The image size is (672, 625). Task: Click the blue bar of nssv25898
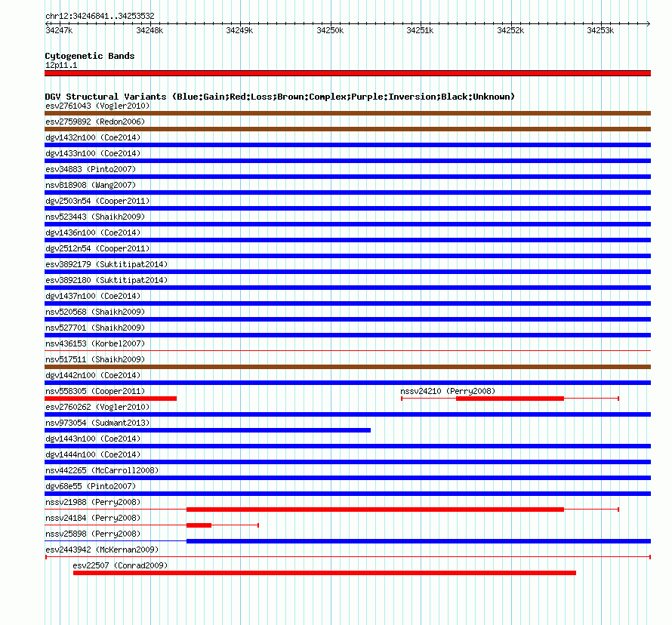point(419,541)
